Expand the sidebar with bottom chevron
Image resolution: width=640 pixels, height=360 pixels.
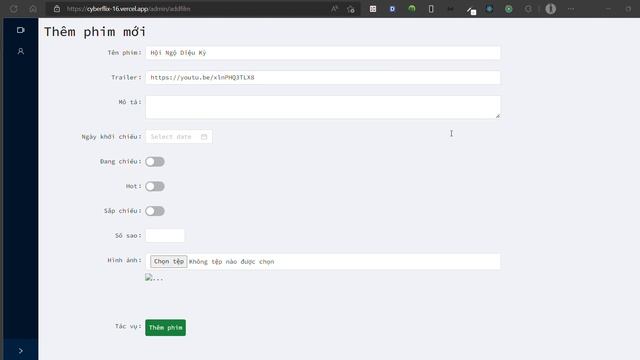click(20, 351)
